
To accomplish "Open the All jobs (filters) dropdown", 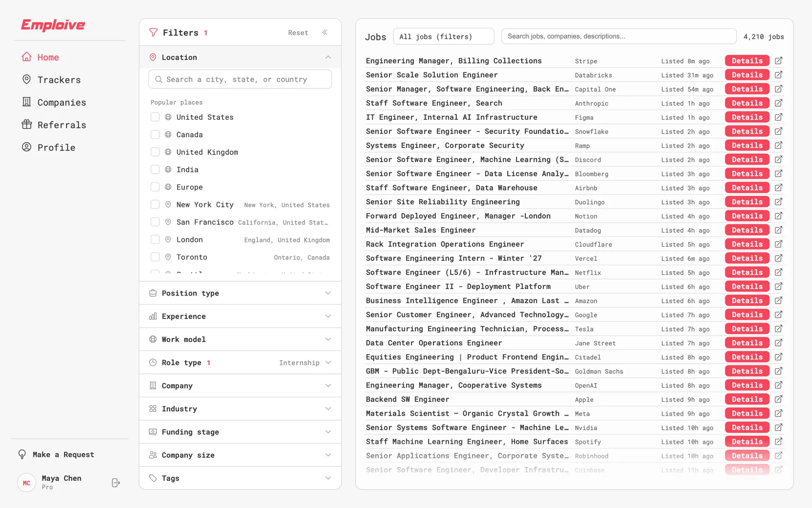I will (x=444, y=37).
